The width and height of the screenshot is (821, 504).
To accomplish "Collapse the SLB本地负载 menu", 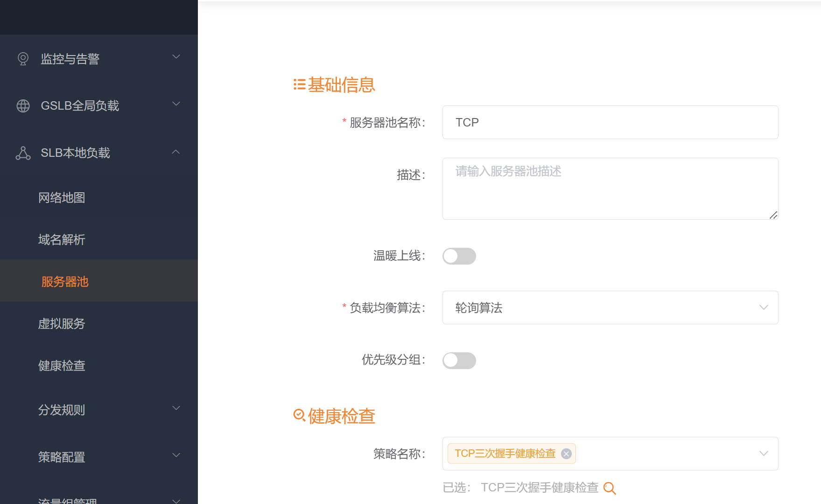I will pyautogui.click(x=175, y=152).
